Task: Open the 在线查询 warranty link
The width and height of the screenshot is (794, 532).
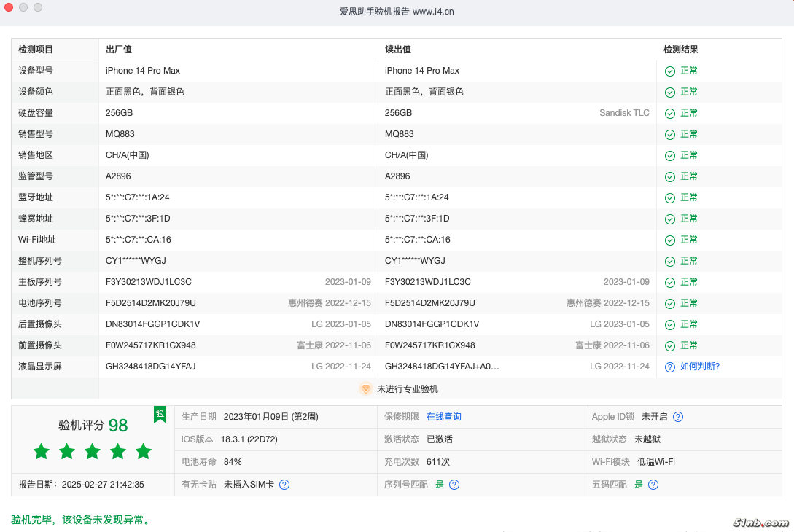Action: pyautogui.click(x=443, y=417)
